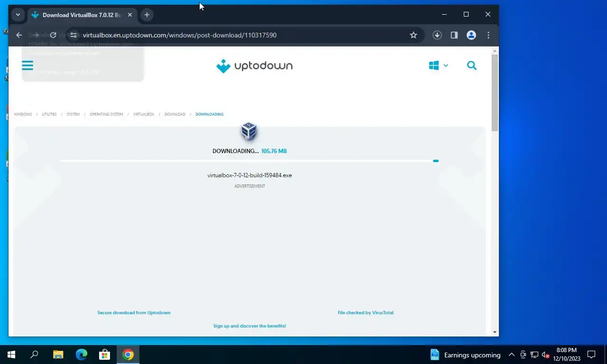
Task: Open the Chrome downloads icon
Action: [x=437, y=35]
